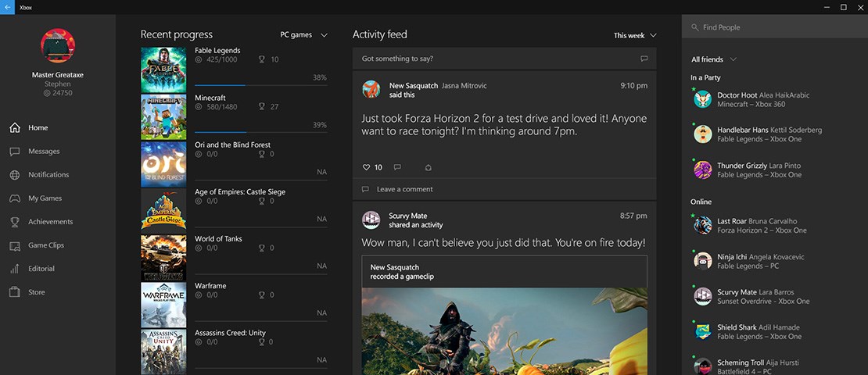The width and height of the screenshot is (868, 375).
Task: Open Game Clips icon
Action: click(15, 245)
